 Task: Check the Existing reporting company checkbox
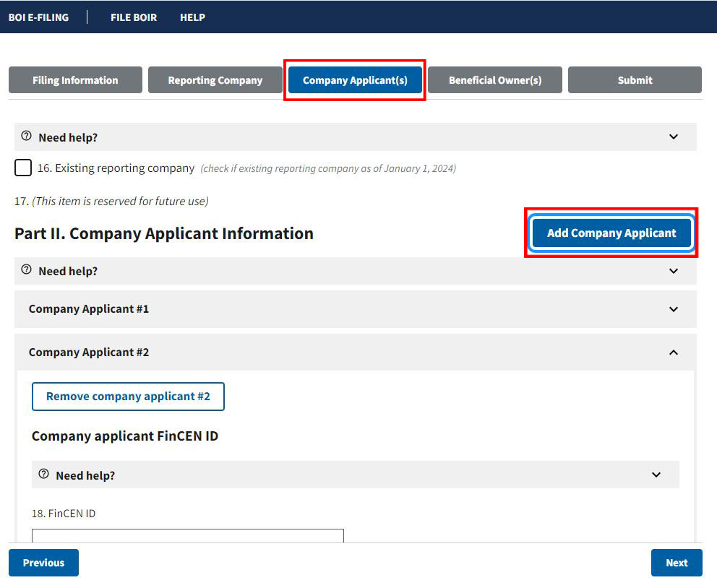click(x=22, y=167)
